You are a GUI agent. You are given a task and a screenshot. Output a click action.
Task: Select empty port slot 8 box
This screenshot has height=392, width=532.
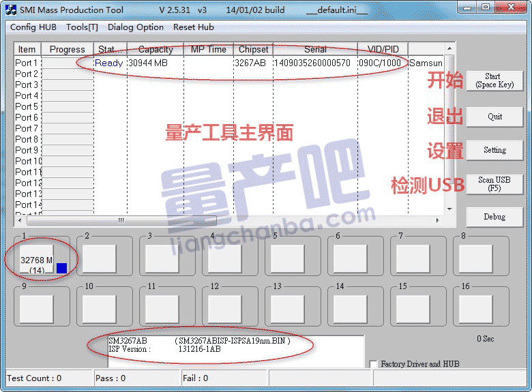[x=475, y=258]
